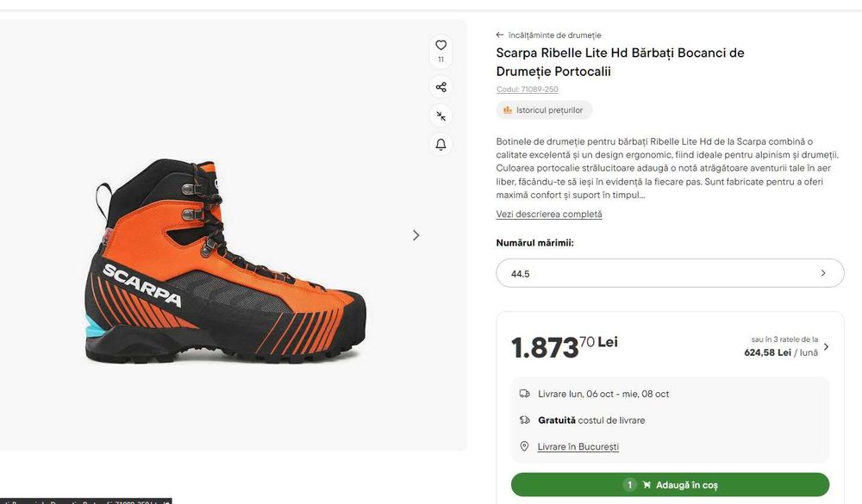
Task: Click the location pin icon
Action: coord(524,446)
